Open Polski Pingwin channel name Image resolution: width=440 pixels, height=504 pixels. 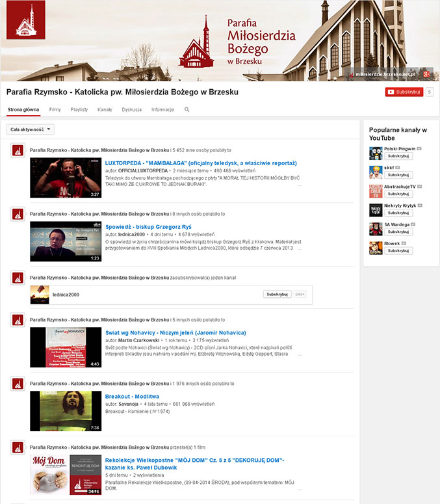(400, 149)
